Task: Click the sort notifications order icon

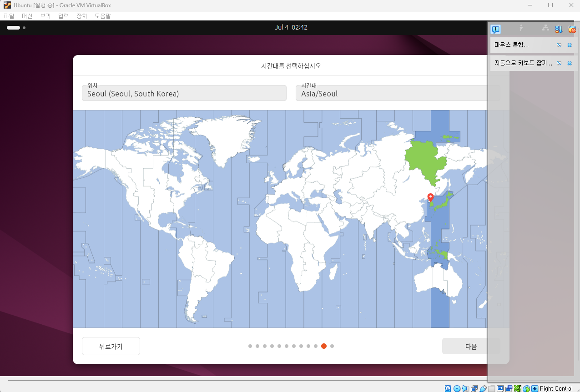Action: point(559,30)
